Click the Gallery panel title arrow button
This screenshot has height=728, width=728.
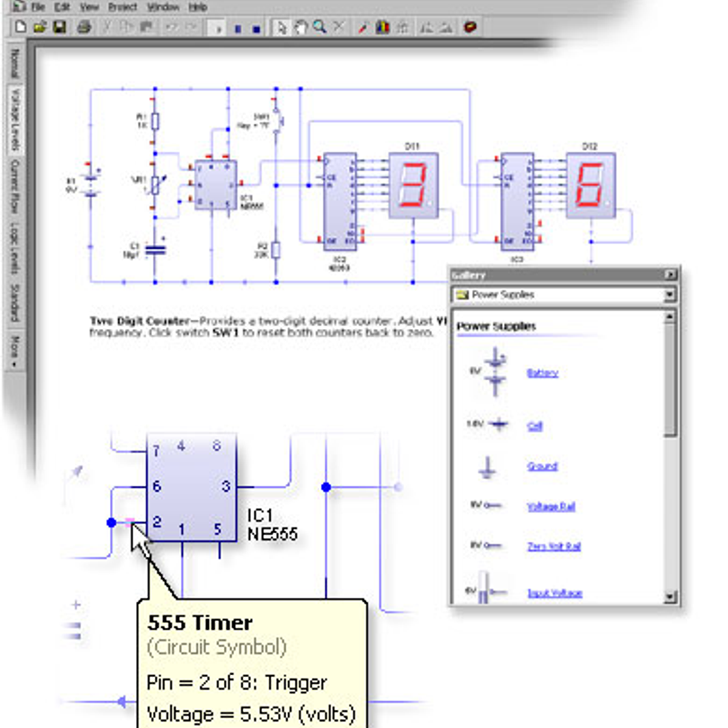click(x=670, y=275)
